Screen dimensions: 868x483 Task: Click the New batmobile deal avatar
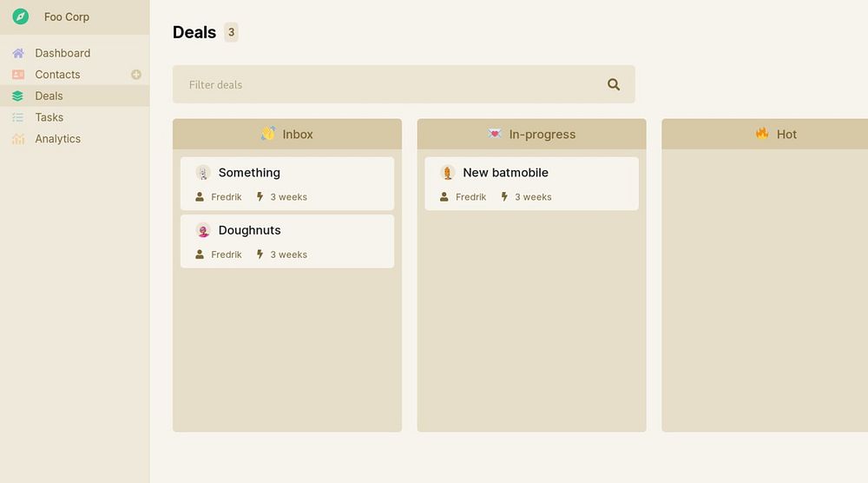point(448,173)
